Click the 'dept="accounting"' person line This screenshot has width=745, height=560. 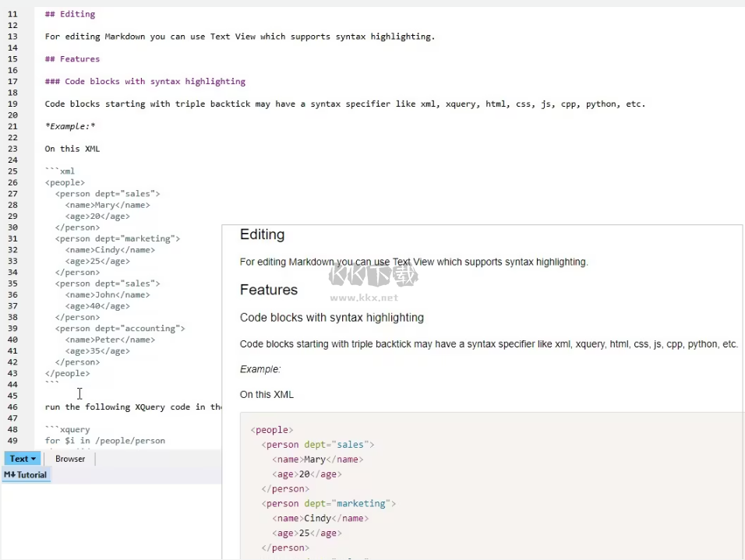(120, 328)
